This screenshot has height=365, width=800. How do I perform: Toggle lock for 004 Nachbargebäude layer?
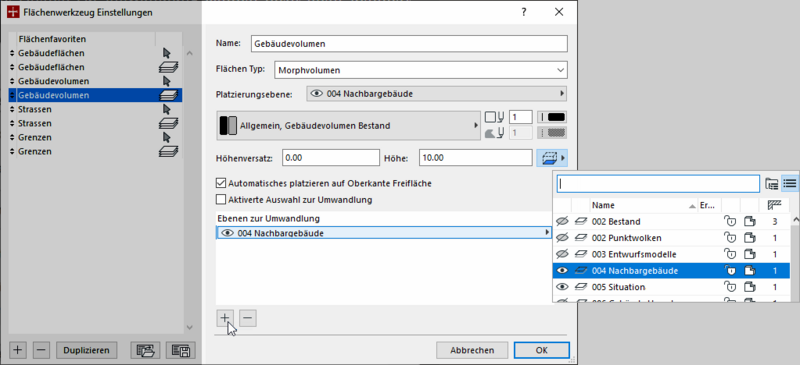731,271
